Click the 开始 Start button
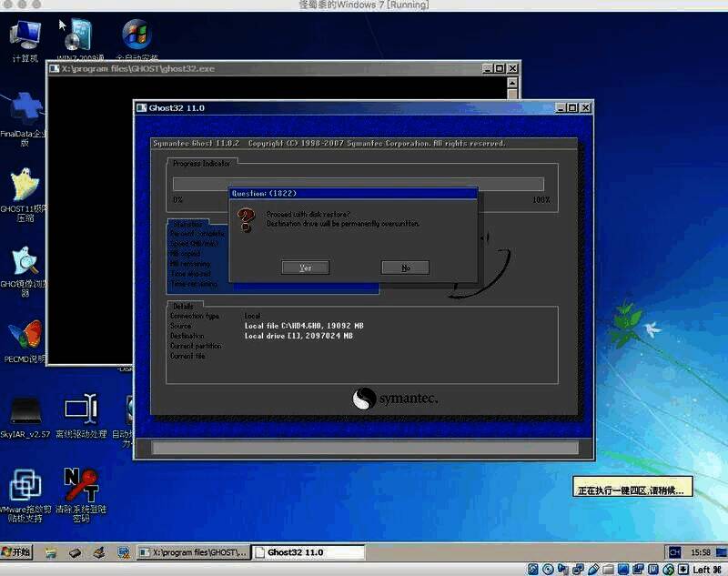 click(x=17, y=552)
